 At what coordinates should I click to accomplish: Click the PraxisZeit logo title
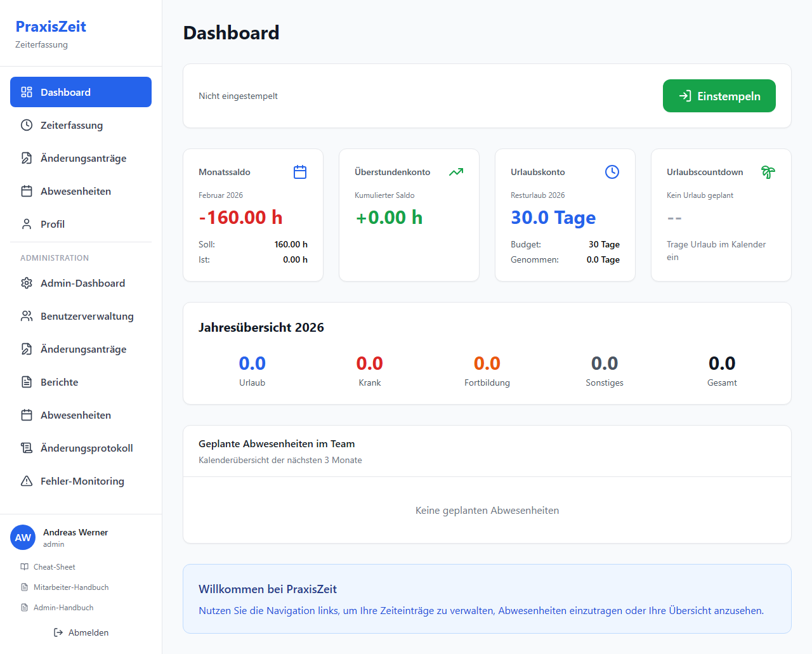tap(51, 26)
